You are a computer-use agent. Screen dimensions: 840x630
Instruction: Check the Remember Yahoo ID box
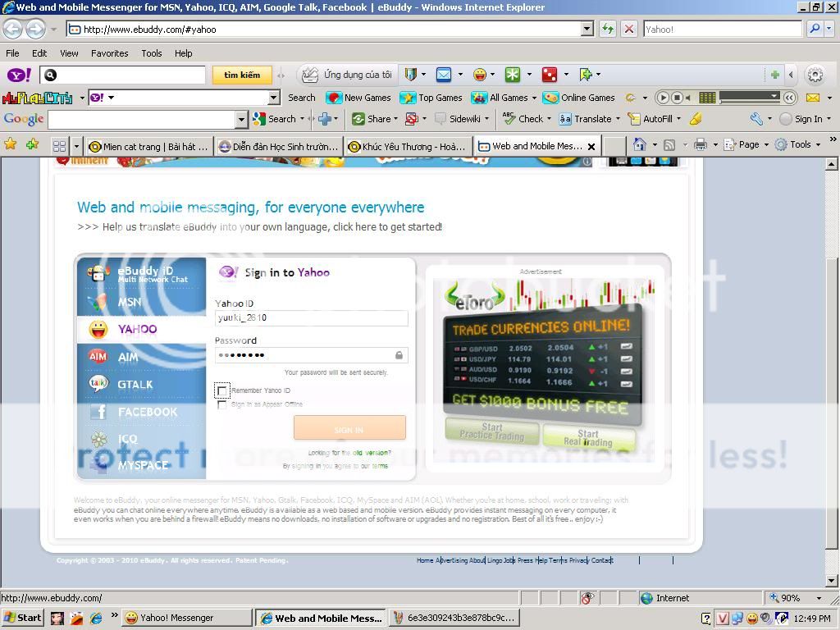(x=221, y=390)
